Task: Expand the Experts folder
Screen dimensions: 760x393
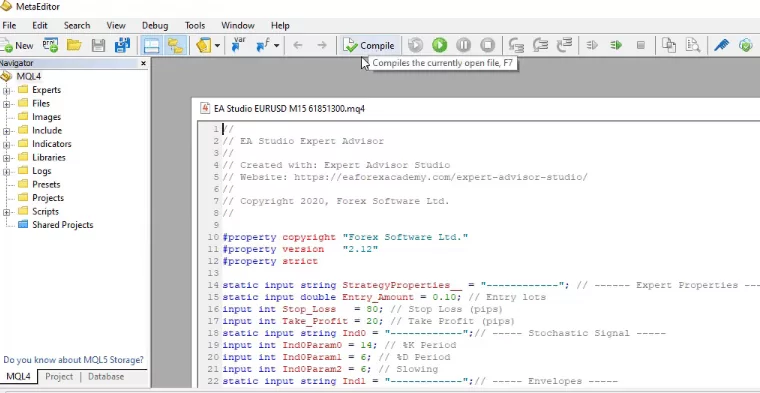Action: (x=6, y=90)
